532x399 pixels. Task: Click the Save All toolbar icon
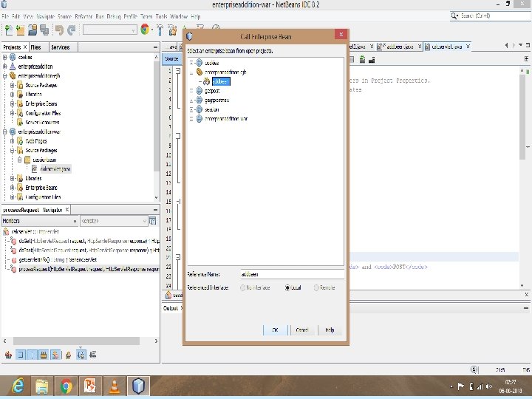pos(44,30)
